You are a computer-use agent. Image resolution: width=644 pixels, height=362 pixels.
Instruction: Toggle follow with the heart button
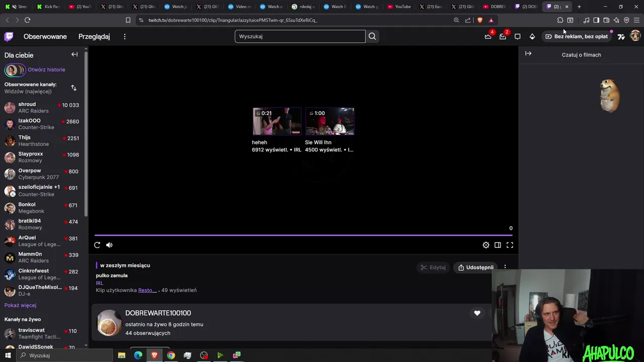tap(477, 313)
